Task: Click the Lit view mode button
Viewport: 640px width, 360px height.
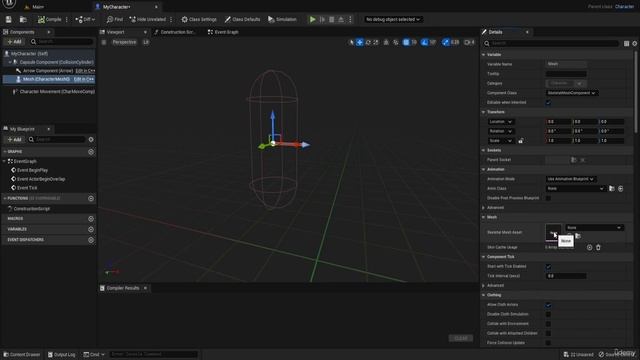Action: point(146,42)
